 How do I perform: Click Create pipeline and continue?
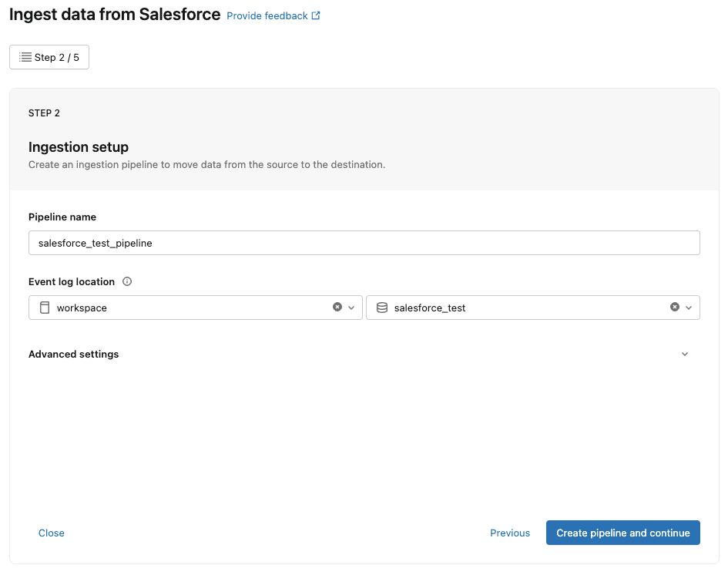[622, 533]
